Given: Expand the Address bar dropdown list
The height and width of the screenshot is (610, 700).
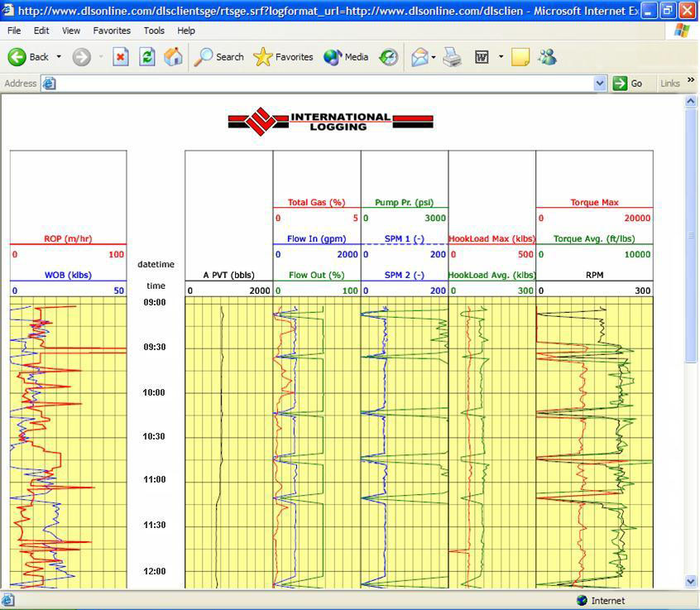Looking at the screenshot, I should [600, 83].
